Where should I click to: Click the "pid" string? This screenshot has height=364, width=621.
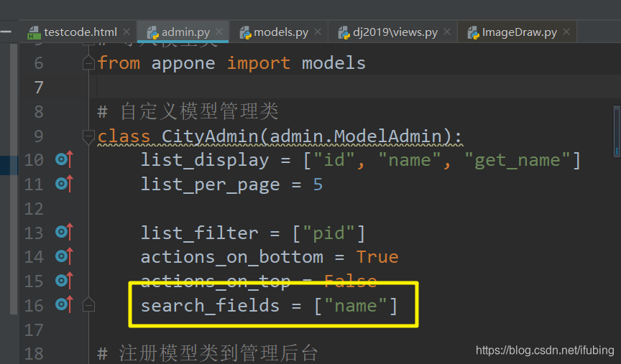tap(328, 233)
